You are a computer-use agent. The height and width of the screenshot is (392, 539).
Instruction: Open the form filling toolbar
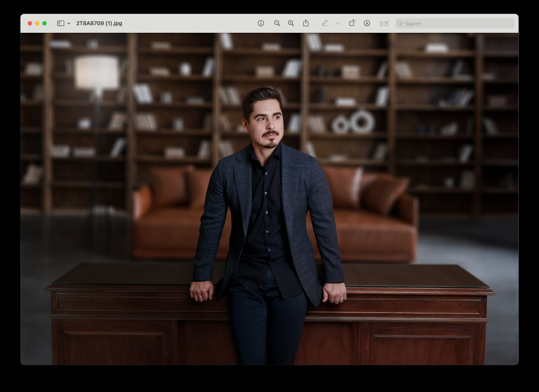384,23
